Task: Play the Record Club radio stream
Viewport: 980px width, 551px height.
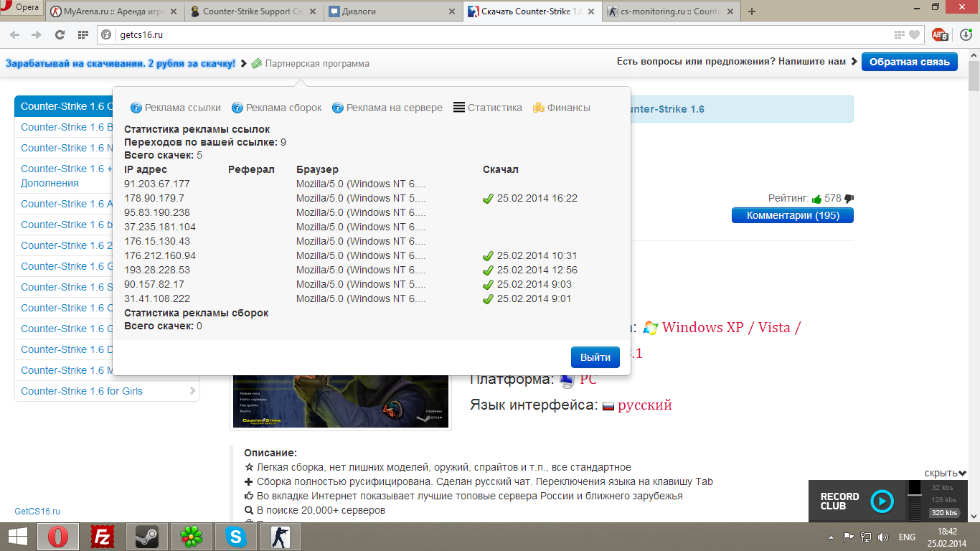Action: (x=882, y=501)
